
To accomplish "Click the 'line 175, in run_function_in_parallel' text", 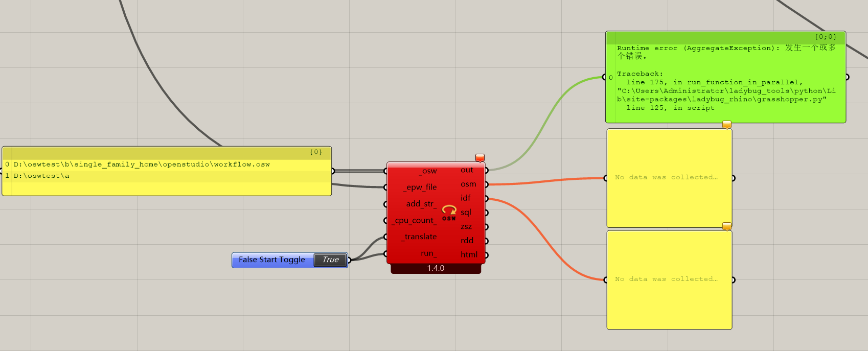I will tap(714, 82).
